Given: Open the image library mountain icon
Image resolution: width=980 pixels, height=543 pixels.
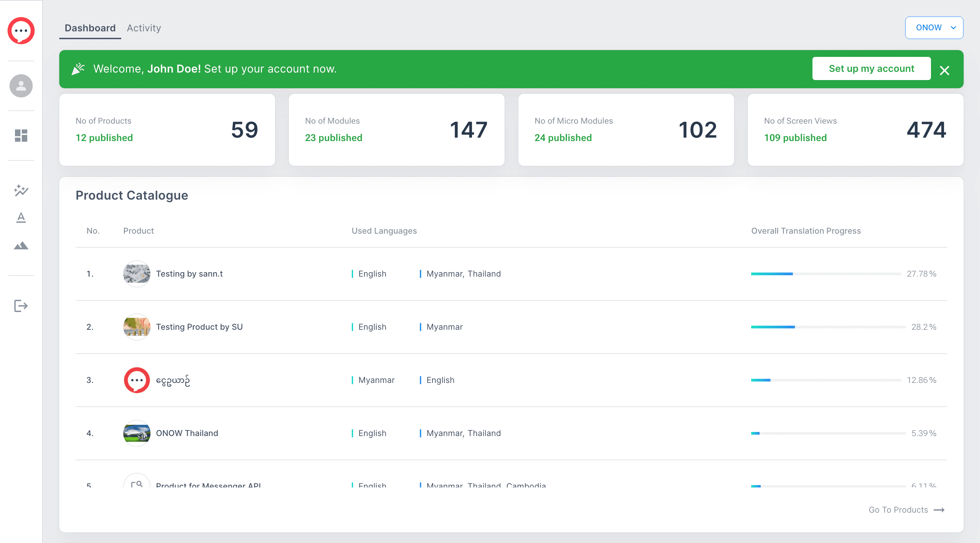Looking at the screenshot, I should tap(21, 245).
